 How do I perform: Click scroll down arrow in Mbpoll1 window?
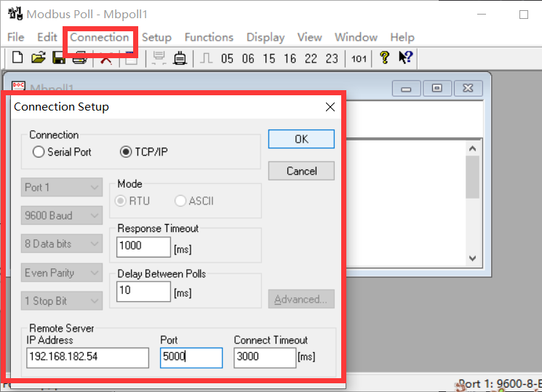(x=472, y=258)
